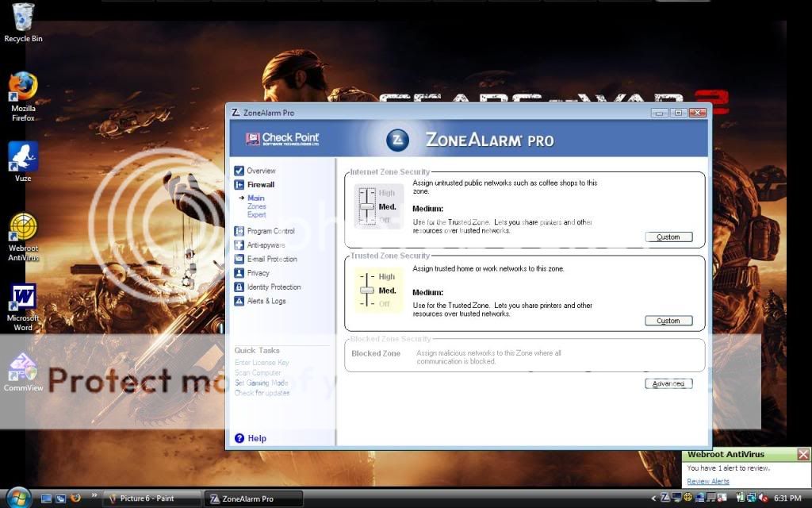Open the Anti-spyware section
Viewport: 812px width, 508px height.
(x=266, y=245)
